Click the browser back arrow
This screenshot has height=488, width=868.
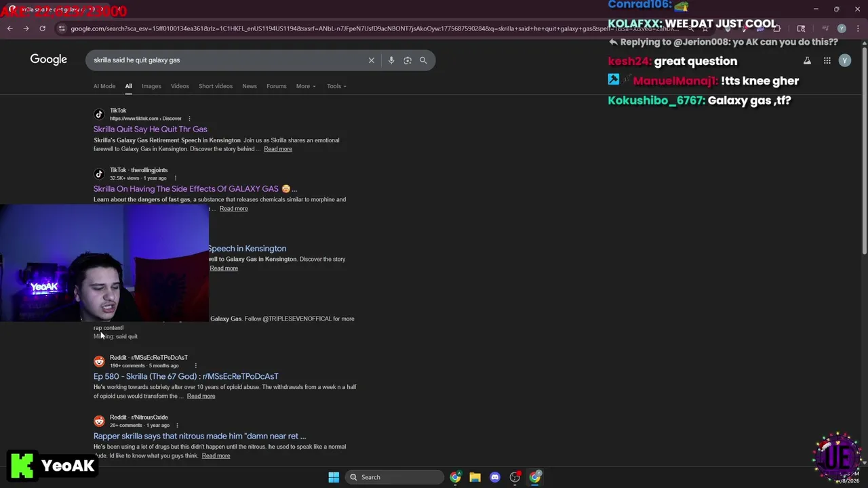pos(9,28)
